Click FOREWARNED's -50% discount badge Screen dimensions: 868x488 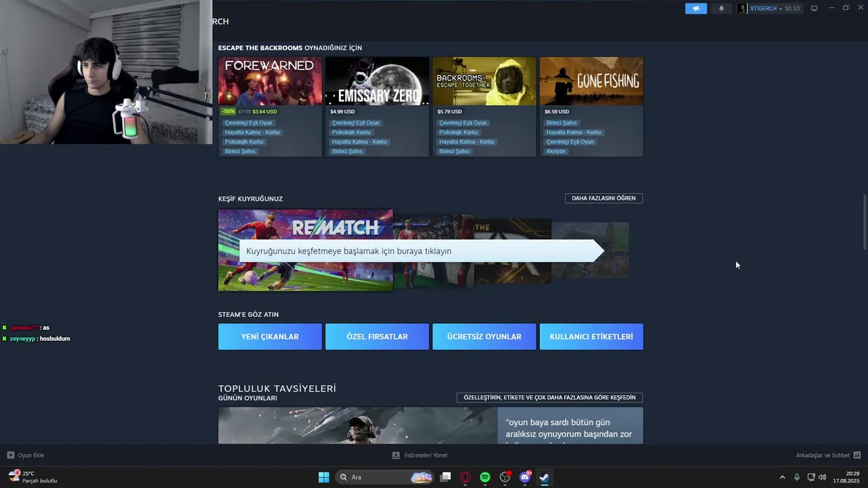click(229, 111)
